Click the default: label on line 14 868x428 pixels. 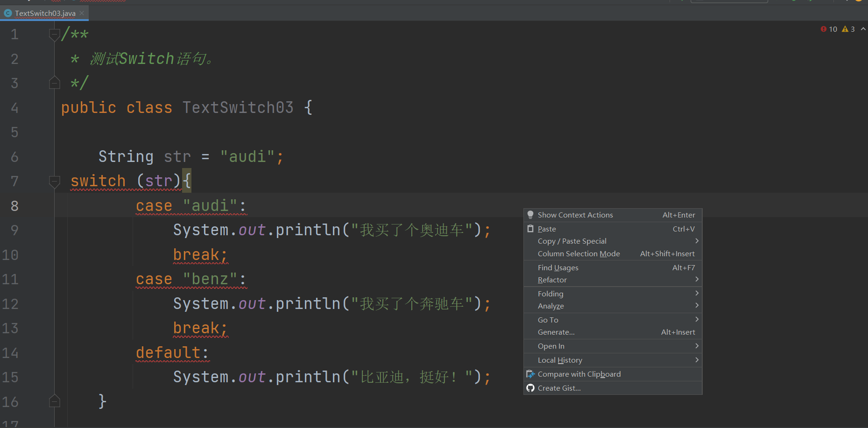pos(172,353)
